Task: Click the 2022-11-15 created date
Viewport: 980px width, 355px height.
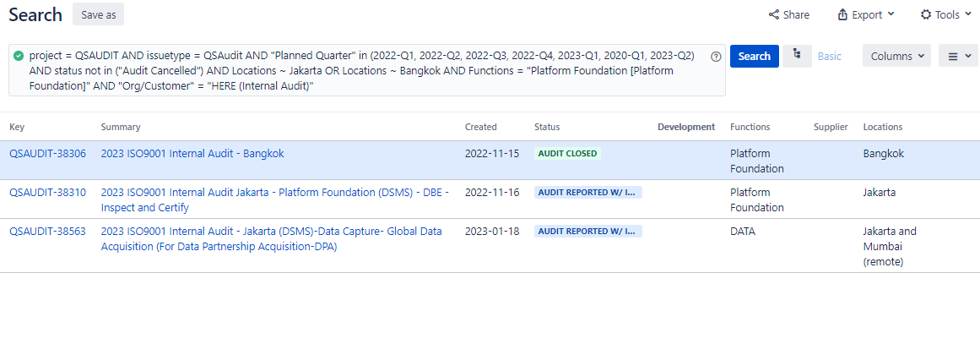Action: [492, 153]
